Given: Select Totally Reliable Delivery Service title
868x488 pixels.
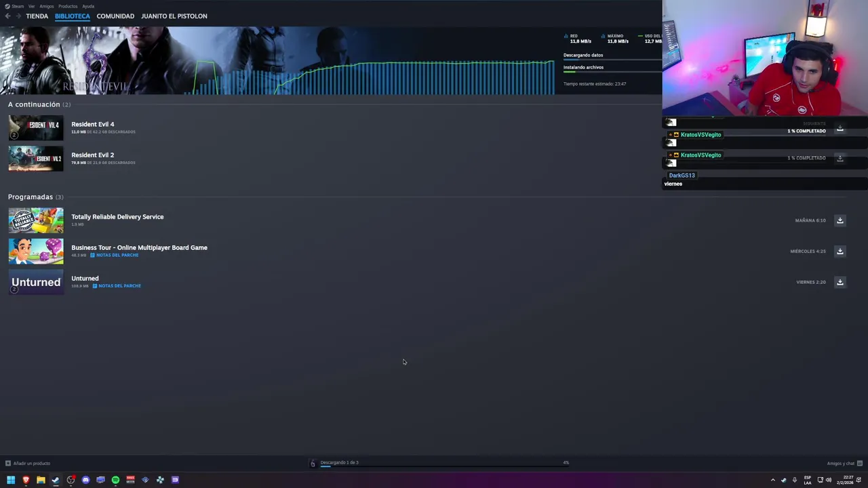Looking at the screenshot, I should (x=117, y=217).
